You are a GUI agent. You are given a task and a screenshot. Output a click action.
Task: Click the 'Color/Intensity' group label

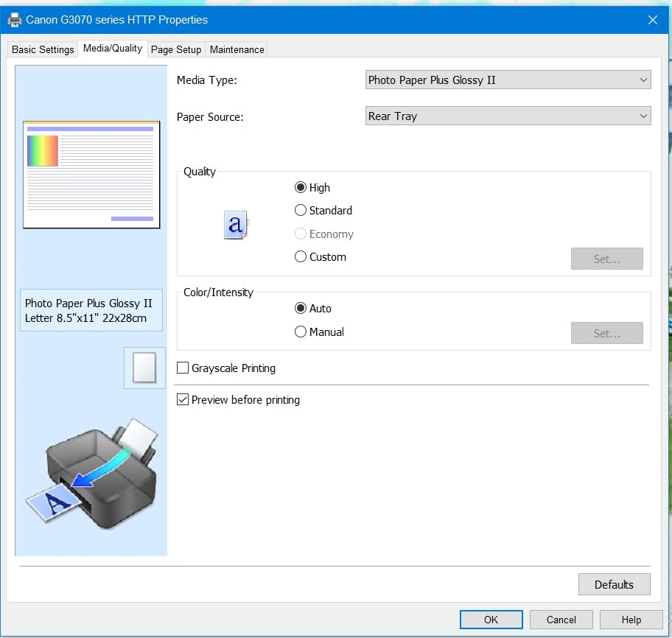tap(218, 292)
